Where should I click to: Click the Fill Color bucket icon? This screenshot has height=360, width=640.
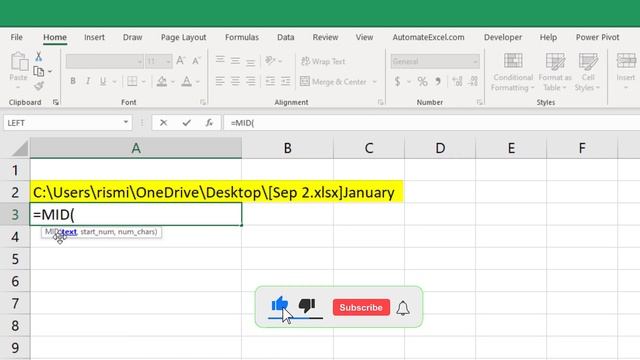point(162,81)
